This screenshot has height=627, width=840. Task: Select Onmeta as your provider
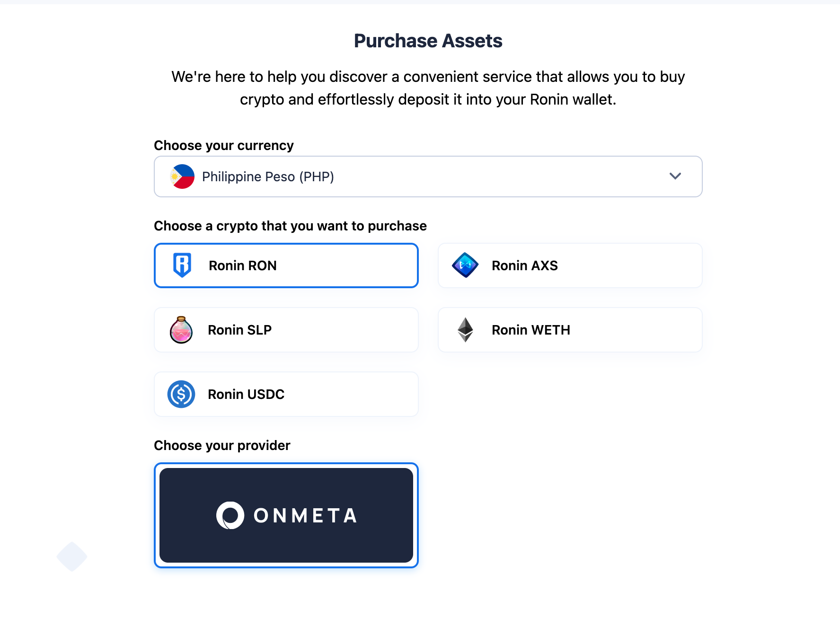coord(286,515)
